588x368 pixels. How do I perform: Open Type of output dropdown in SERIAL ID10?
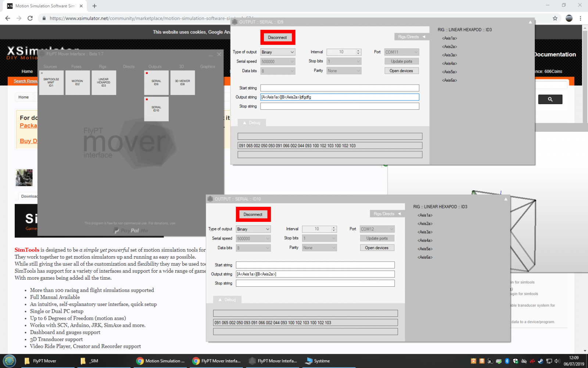253,229
